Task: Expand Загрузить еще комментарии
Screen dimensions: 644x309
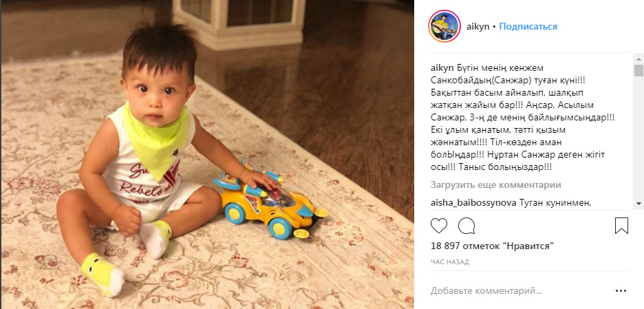Action: point(496,185)
